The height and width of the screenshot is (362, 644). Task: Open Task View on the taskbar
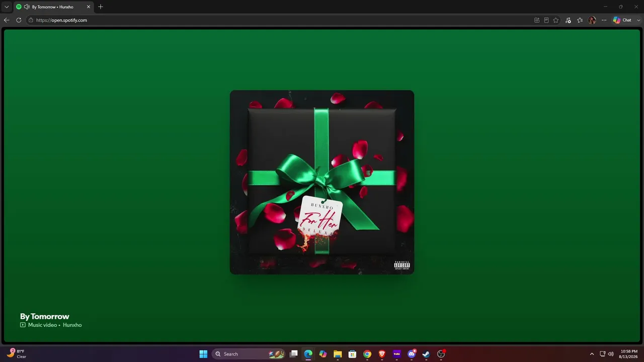coord(294,354)
